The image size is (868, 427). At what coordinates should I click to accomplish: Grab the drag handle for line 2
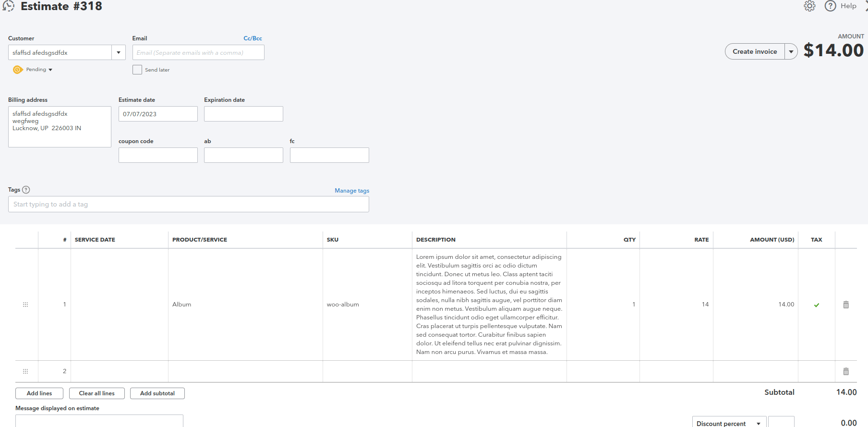[x=25, y=371]
